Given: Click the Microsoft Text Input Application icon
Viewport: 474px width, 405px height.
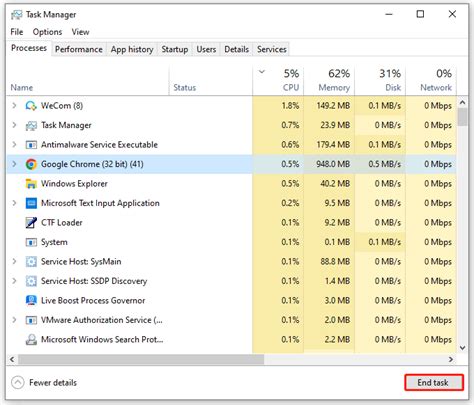Looking at the screenshot, I should click(x=31, y=203).
